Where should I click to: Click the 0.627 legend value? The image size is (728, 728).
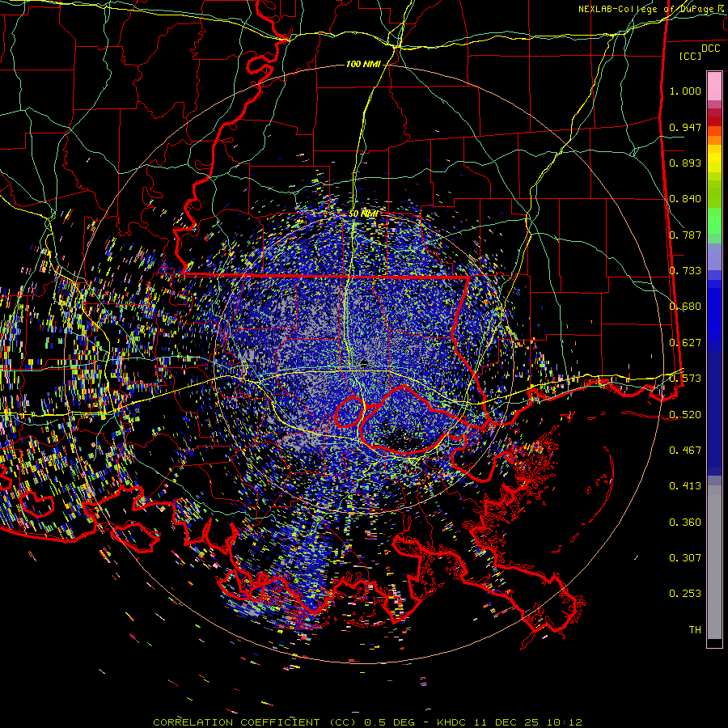pyautogui.click(x=685, y=343)
